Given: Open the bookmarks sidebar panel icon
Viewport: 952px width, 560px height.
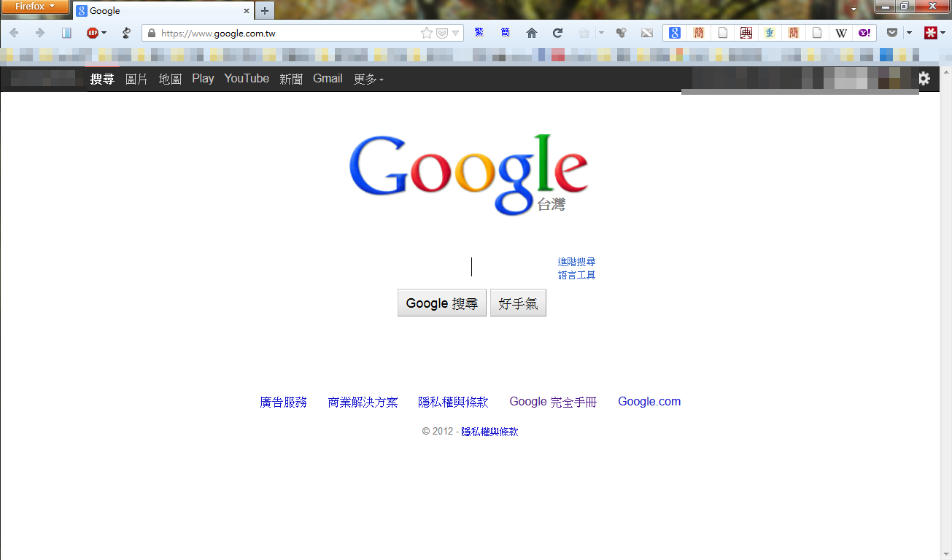Looking at the screenshot, I should click(66, 33).
